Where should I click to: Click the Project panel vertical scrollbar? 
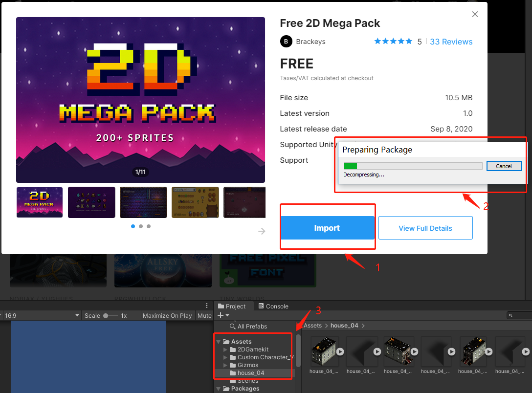click(x=298, y=350)
